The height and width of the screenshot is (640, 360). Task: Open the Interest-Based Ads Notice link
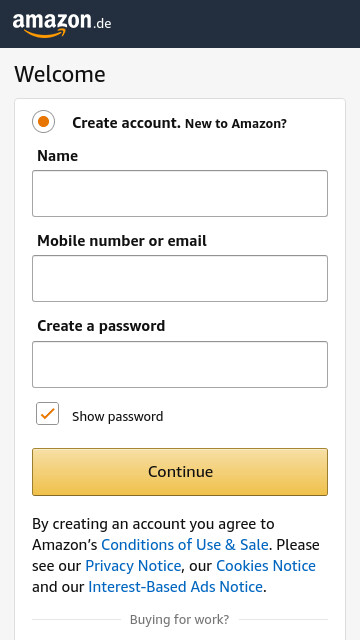point(176,587)
